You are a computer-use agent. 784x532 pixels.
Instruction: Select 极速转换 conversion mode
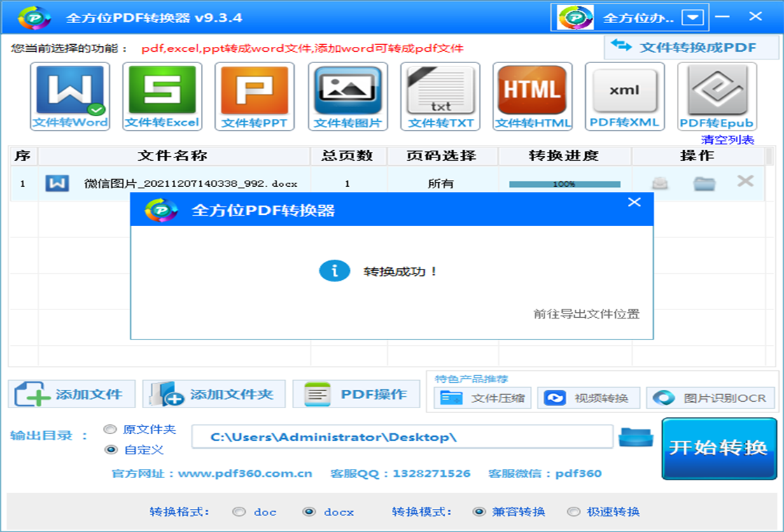(x=573, y=512)
